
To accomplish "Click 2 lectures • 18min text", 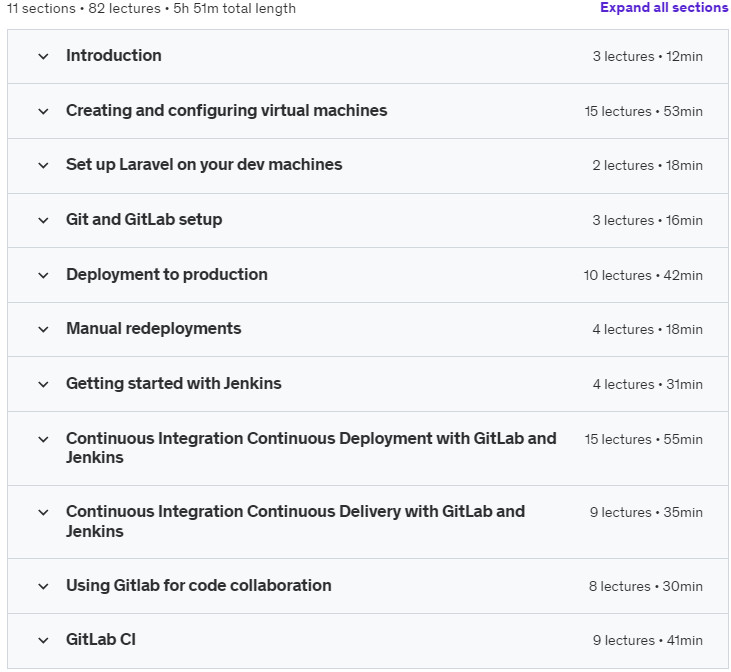I will [x=648, y=166].
